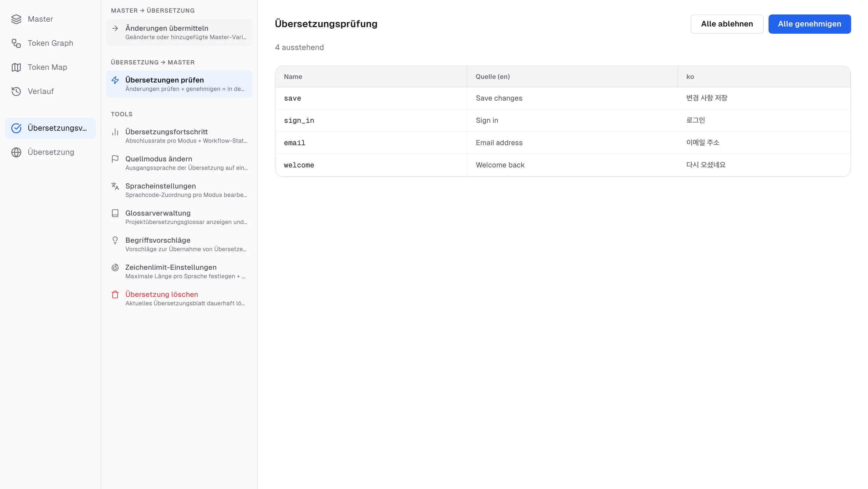Choose Übersetzung löschen
The height and width of the screenshot is (489, 868).
click(x=179, y=298)
